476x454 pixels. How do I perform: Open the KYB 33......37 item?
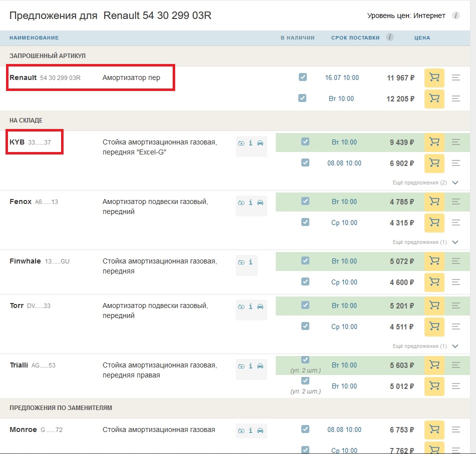30,142
